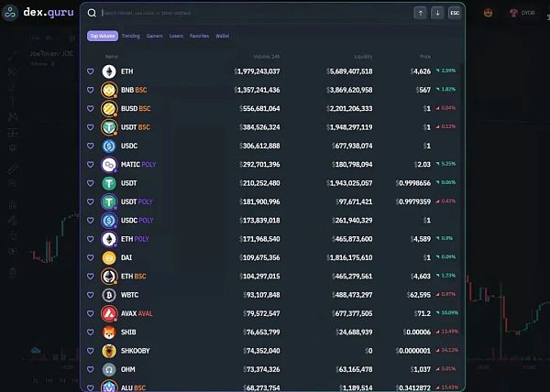The width and height of the screenshot is (550, 392).
Task: Click the USDC POLY token logo
Action: pyautogui.click(x=109, y=221)
